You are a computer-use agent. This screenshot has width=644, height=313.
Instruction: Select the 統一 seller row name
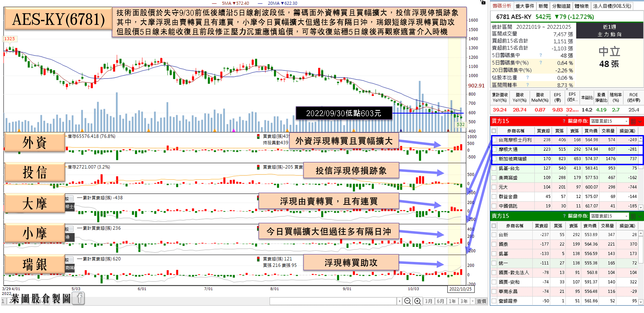coord(503,263)
